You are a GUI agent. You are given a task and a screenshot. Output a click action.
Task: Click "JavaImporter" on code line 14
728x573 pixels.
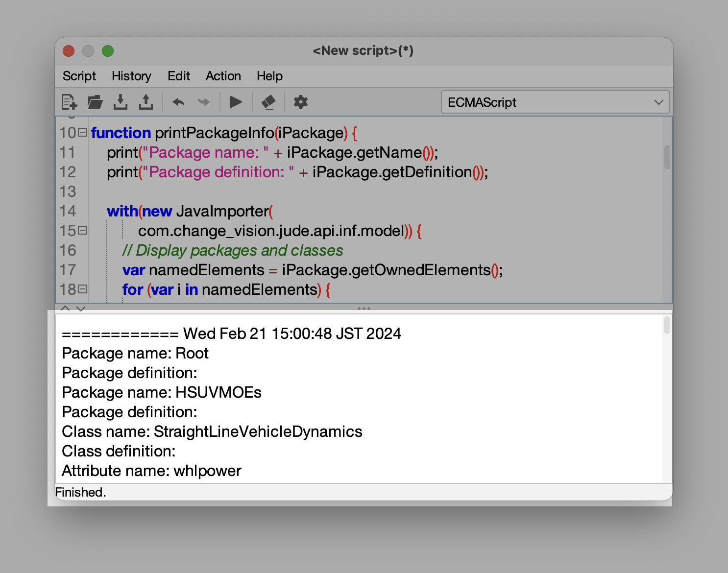[x=222, y=211]
